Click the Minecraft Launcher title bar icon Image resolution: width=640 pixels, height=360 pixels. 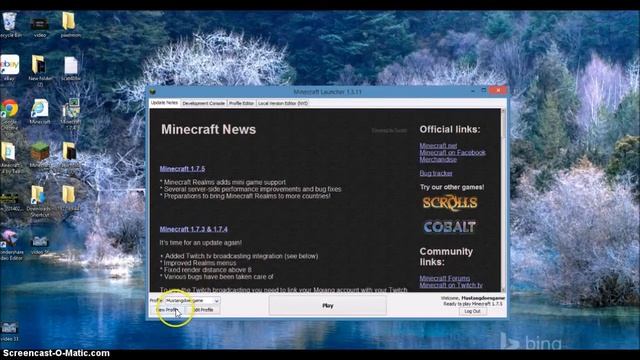click(153, 91)
